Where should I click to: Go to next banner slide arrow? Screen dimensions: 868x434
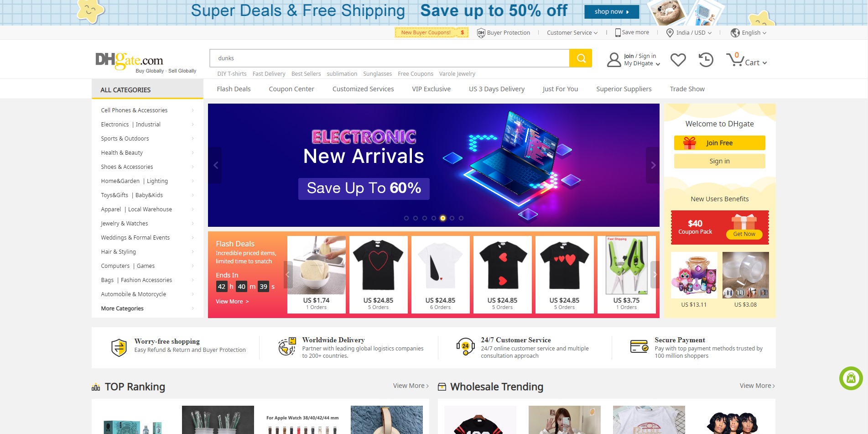653,165
